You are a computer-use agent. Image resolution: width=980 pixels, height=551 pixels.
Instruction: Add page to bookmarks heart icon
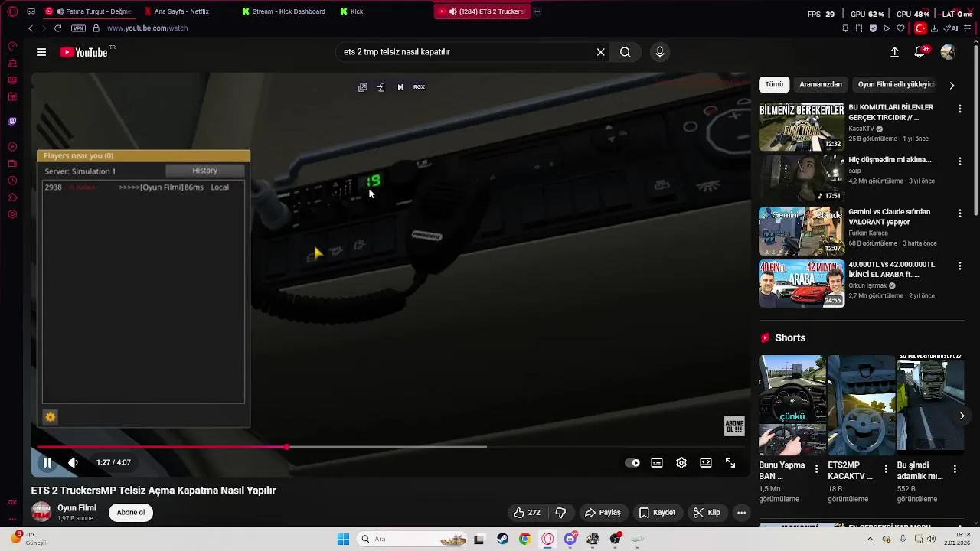click(x=900, y=28)
